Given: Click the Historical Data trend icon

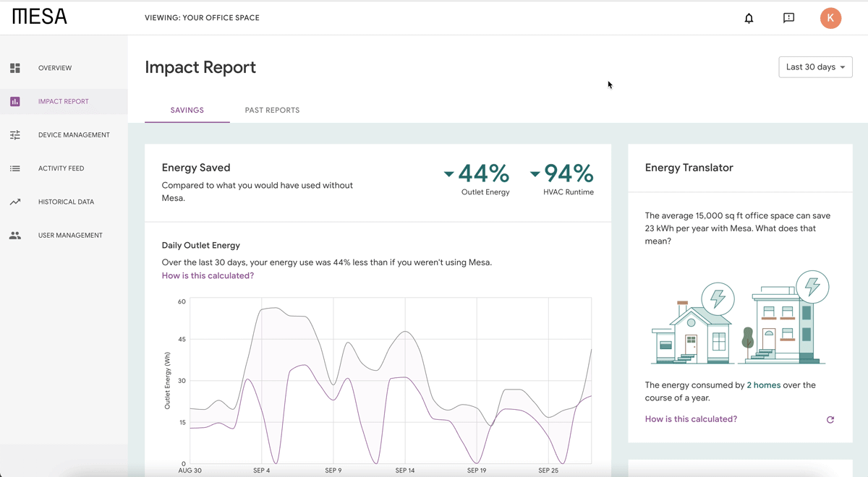Looking at the screenshot, I should point(15,202).
